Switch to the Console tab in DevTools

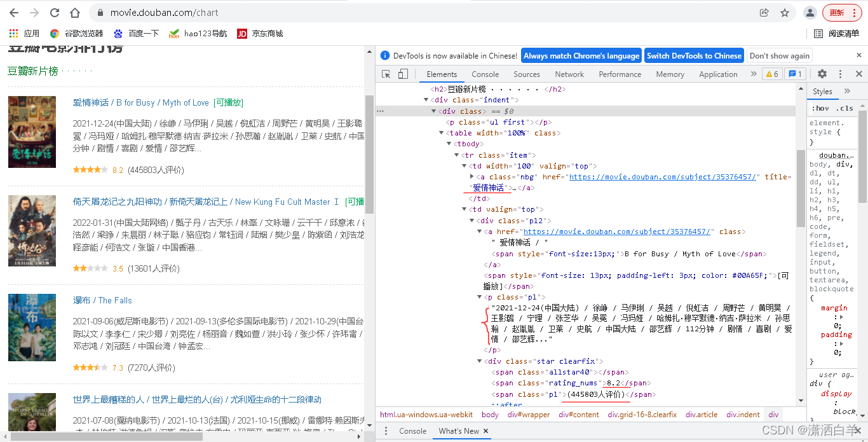tap(485, 74)
